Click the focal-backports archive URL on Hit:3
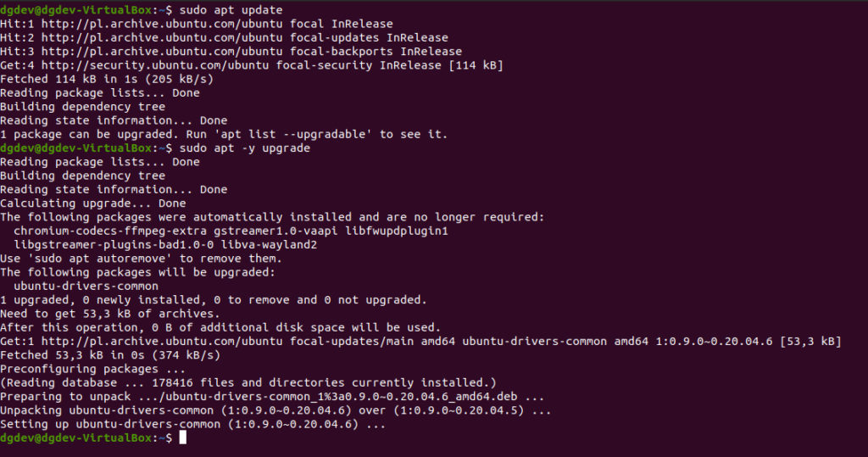 click(x=162, y=52)
